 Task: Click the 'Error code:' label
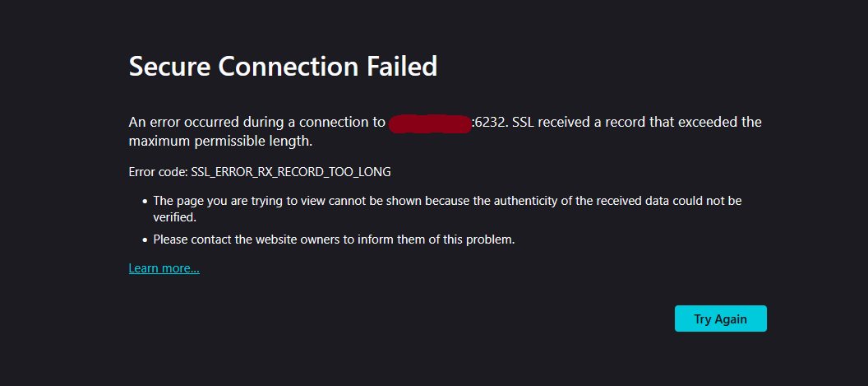point(158,172)
